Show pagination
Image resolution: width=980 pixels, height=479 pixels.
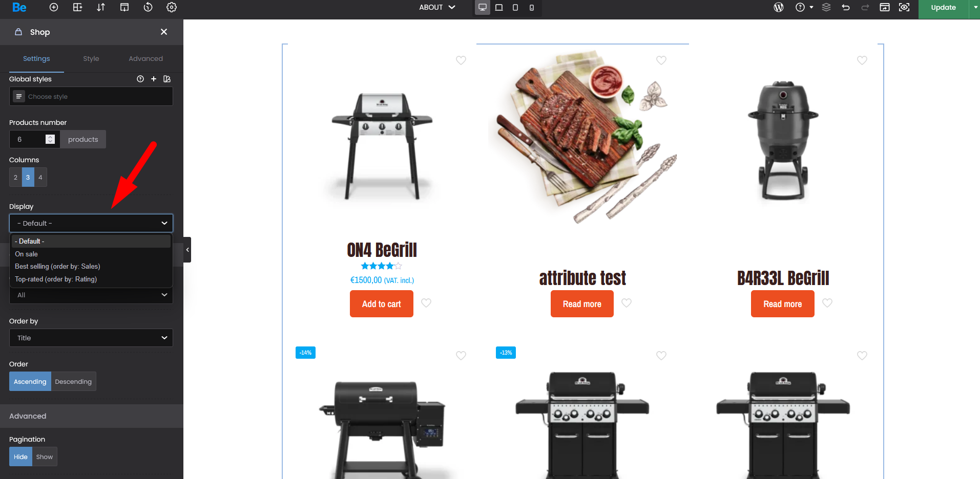click(45, 456)
